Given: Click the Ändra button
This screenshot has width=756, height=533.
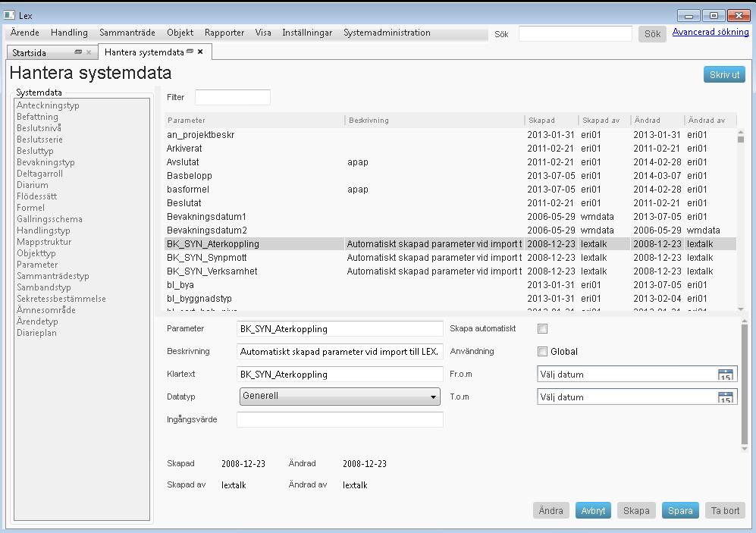Looking at the screenshot, I should tap(551, 510).
